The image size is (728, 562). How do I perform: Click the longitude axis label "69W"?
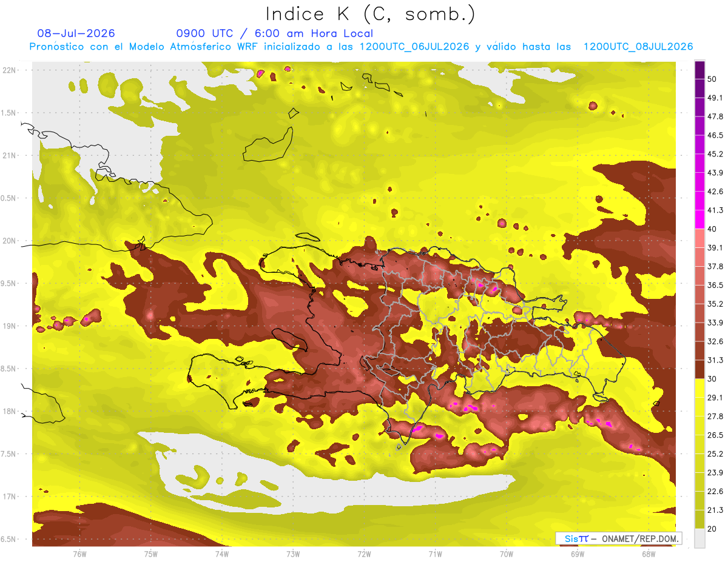(x=578, y=554)
